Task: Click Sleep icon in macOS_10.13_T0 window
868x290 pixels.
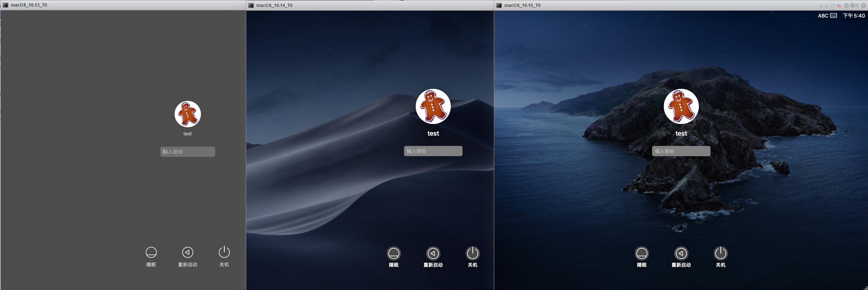Action: point(151,252)
